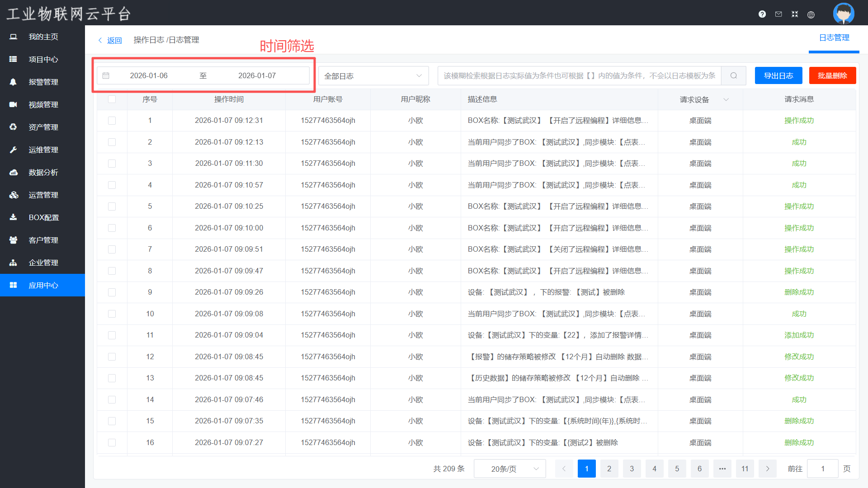This screenshot has height=488, width=868.
Task: Check the select-all header checkbox
Action: coord(112,99)
